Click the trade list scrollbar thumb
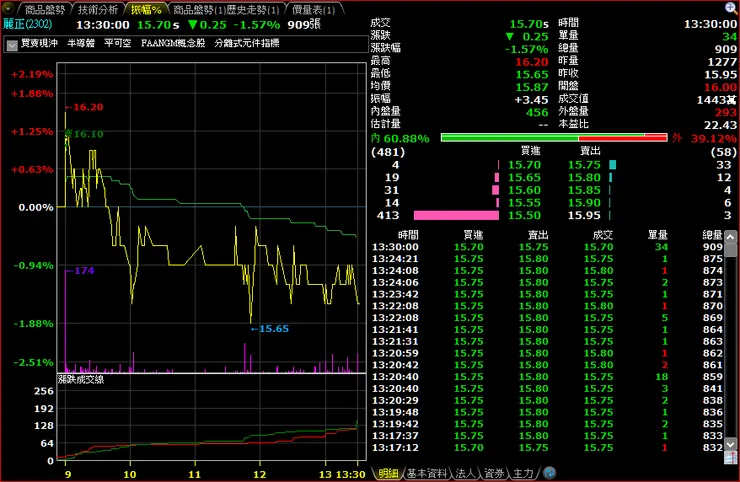The image size is (740, 482). click(x=731, y=249)
